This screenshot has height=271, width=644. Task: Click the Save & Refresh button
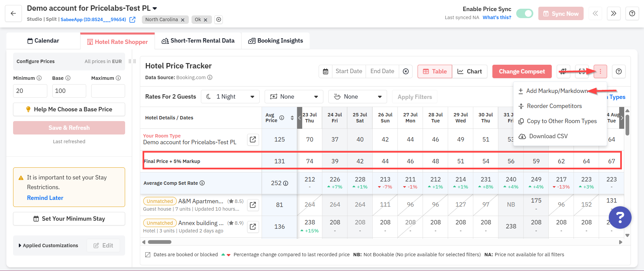[69, 128]
